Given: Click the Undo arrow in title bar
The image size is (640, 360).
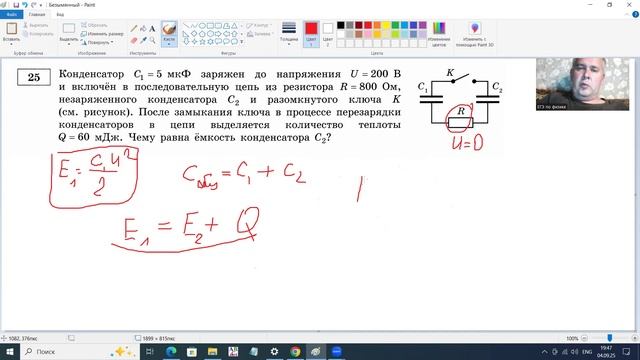Looking at the screenshot, I should (x=25, y=5).
